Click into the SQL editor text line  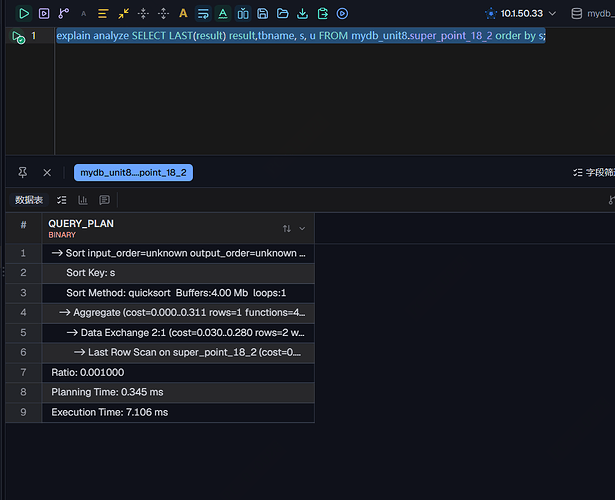(300, 36)
